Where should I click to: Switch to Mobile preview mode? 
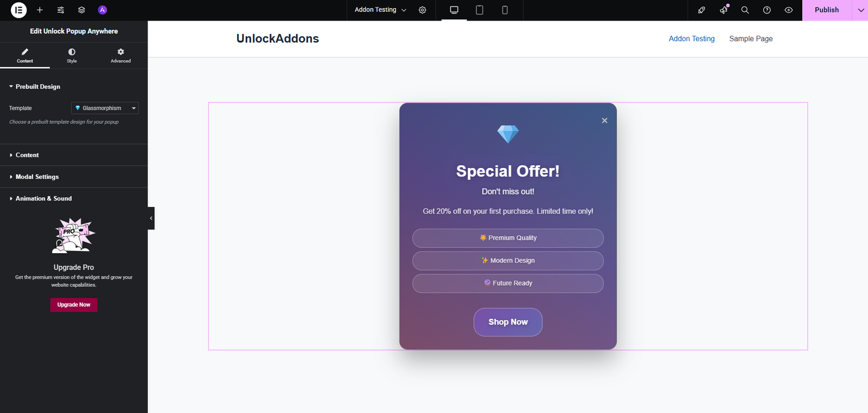505,10
